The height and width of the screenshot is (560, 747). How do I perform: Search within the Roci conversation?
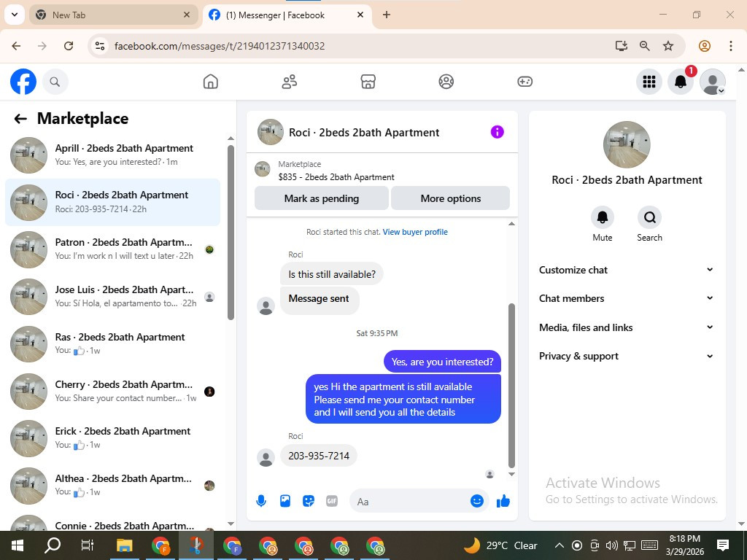click(649, 217)
